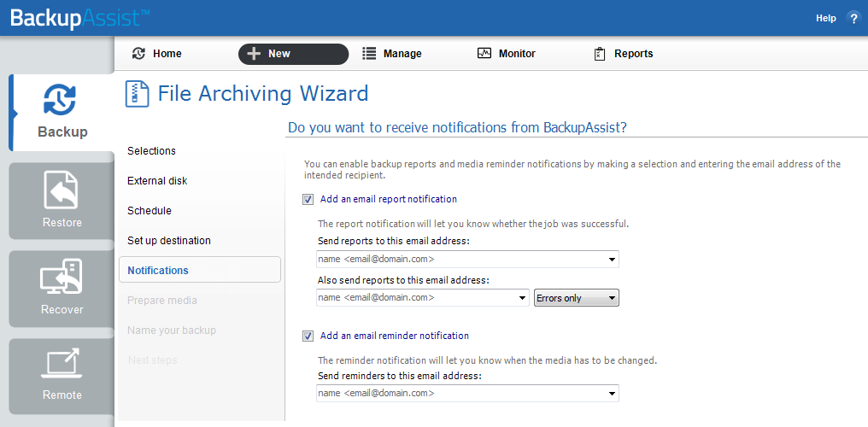This screenshot has width=868, height=427.
Task: Click the File Archiving Wizard title
Action: pyautogui.click(x=263, y=93)
